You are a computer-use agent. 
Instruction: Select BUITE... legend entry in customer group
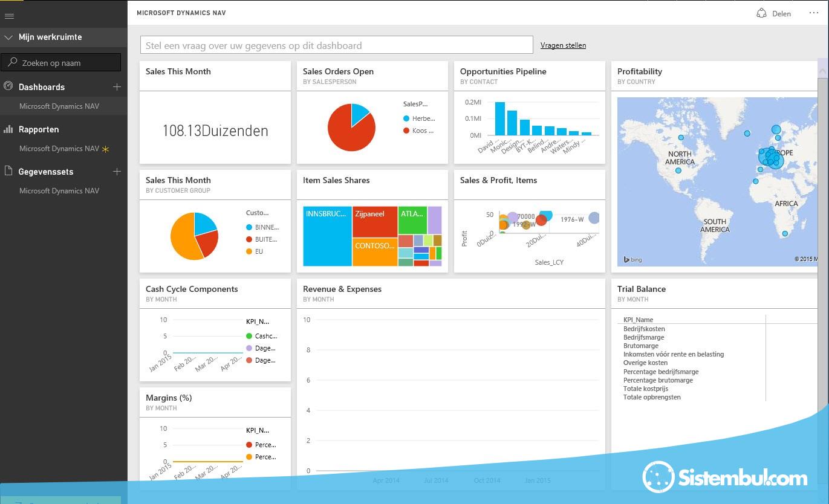[x=262, y=239]
